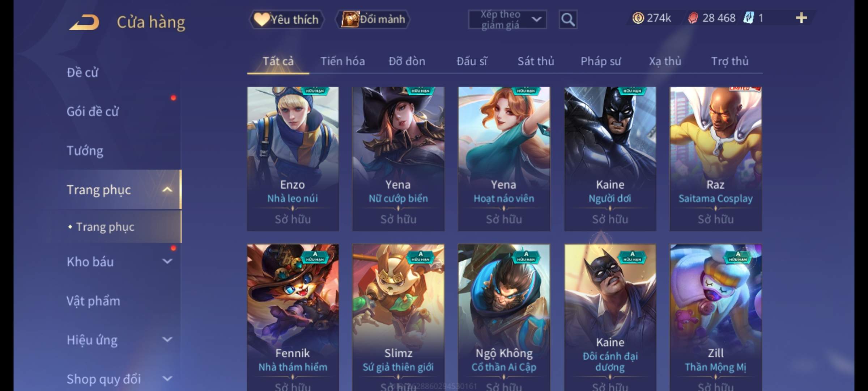The image size is (868, 391).
Task: Select Kaine Người dơi skin card
Action: pyautogui.click(x=610, y=159)
